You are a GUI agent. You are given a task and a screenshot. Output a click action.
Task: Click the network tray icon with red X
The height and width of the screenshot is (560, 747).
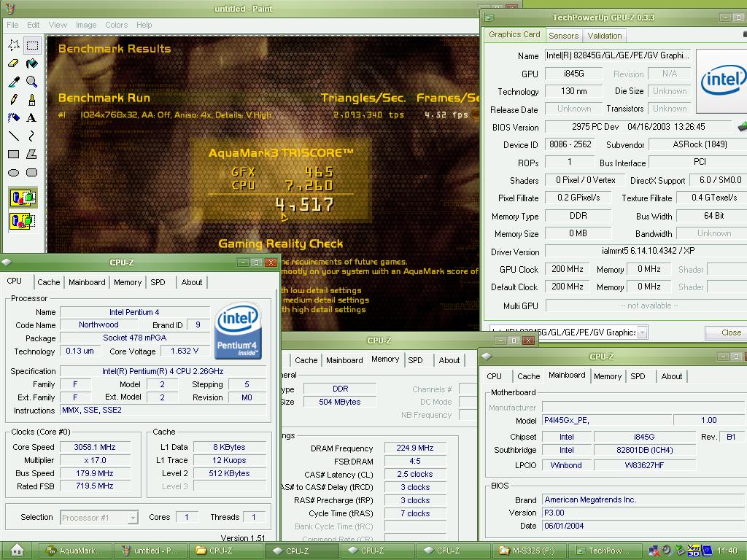(654, 551)
